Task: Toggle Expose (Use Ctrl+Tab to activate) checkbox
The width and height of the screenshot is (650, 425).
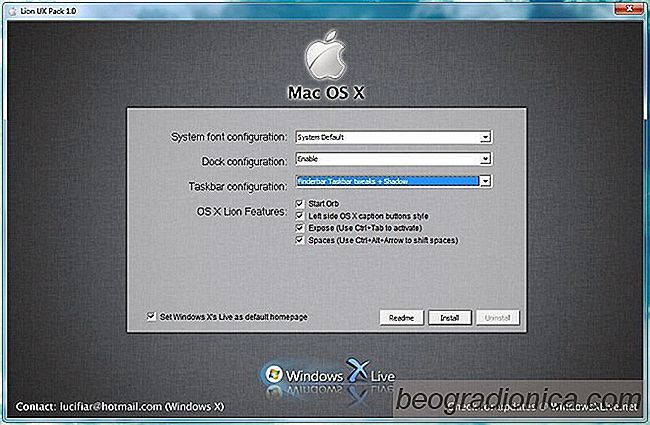Action: click(299, 228)
